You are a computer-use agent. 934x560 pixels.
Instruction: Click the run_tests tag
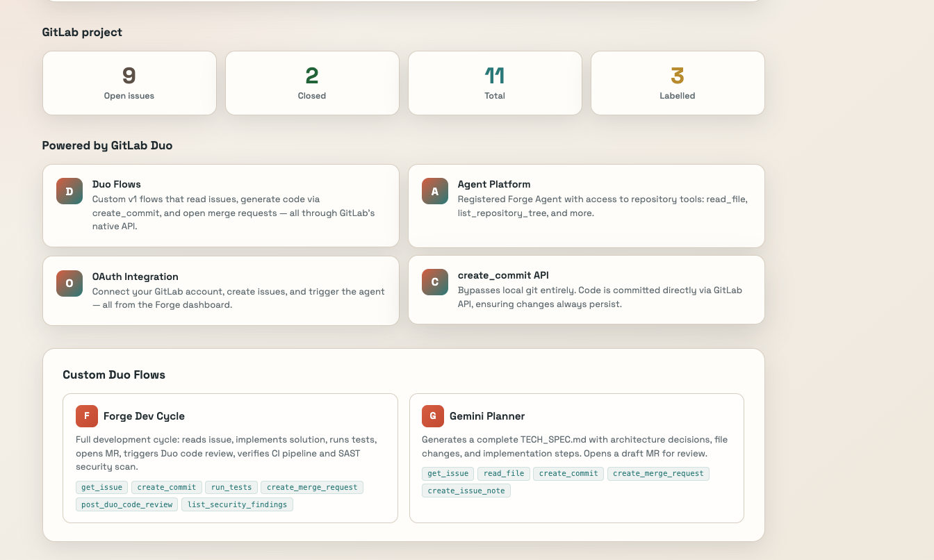(231, 487)
